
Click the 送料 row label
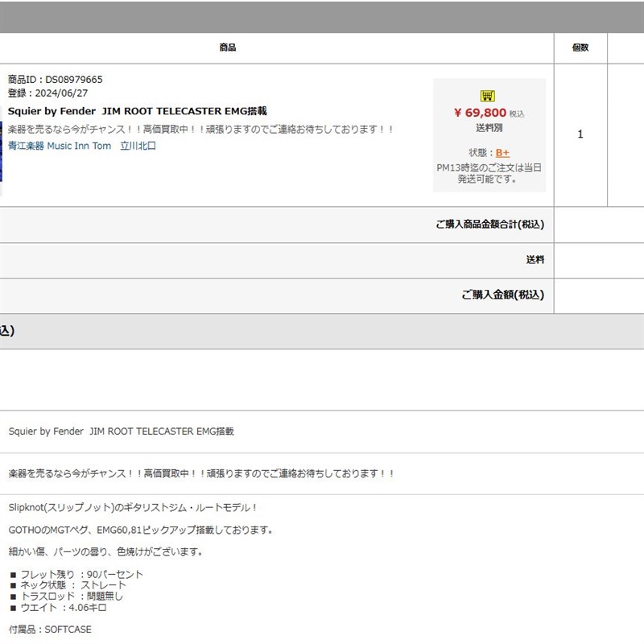535,259
